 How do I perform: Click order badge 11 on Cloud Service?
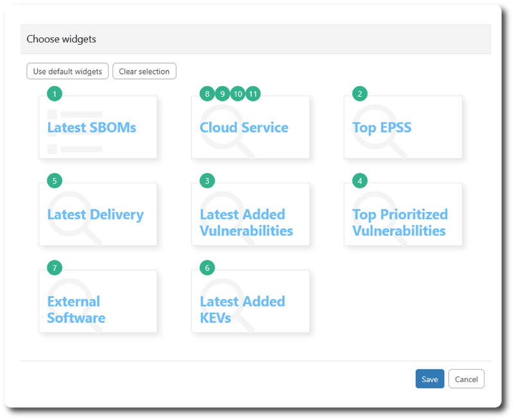pos(253,94)
